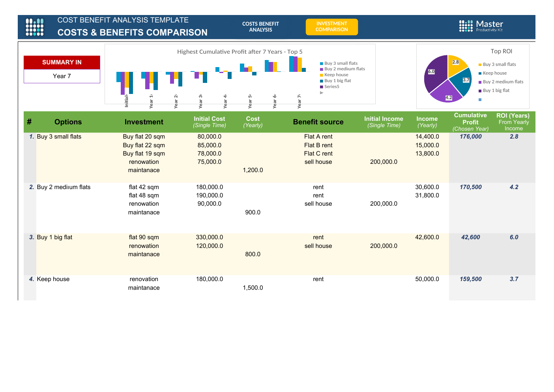Image resolution: width=554 pixels, height=392 pixels.
Task: Click Buy 3 small flats bar chart legend swatch
Action: coord(322,64)
